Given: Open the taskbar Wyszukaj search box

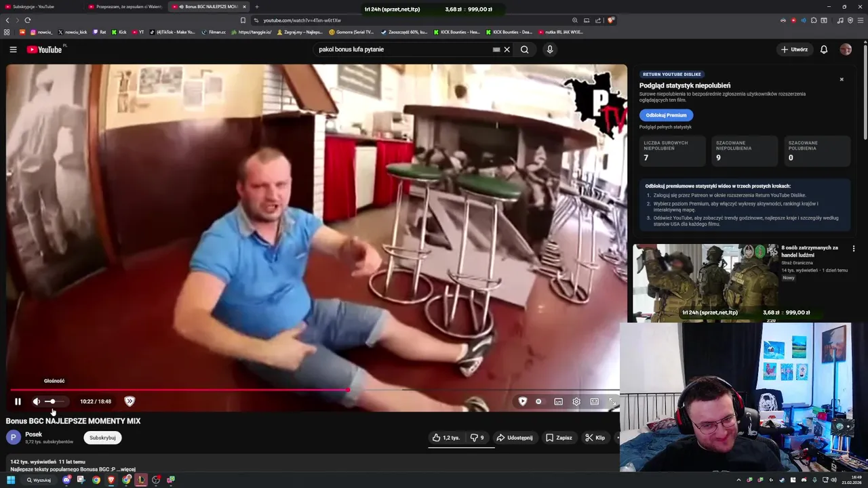Looking at the screenshot, I should tap(39, 480).
